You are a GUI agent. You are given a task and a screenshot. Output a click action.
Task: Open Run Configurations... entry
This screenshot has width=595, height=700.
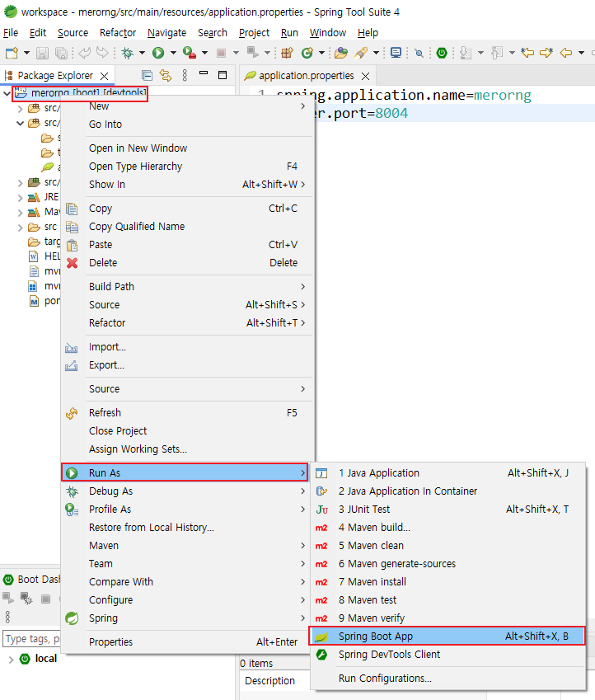click(447, 678)
